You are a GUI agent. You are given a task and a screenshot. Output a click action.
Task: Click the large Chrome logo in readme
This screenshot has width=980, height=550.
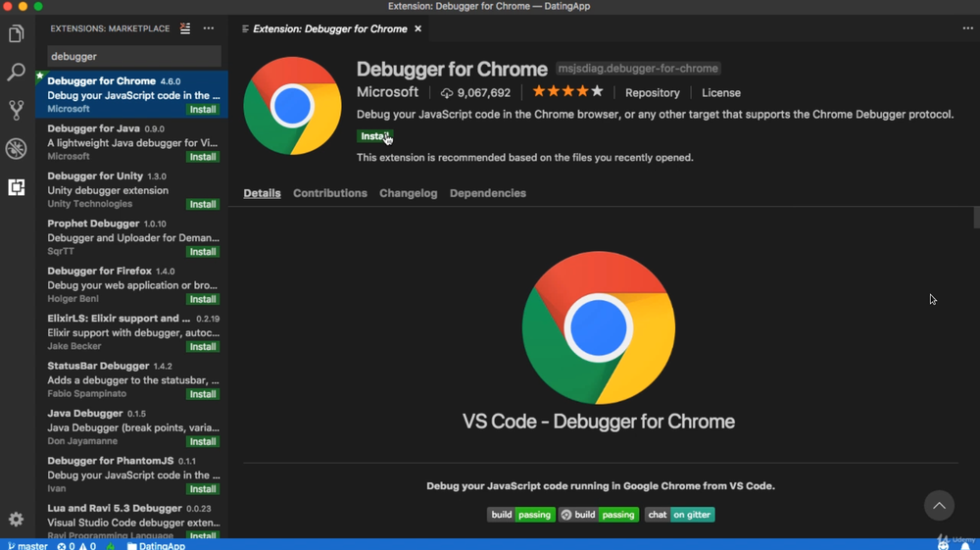point(599,327)
